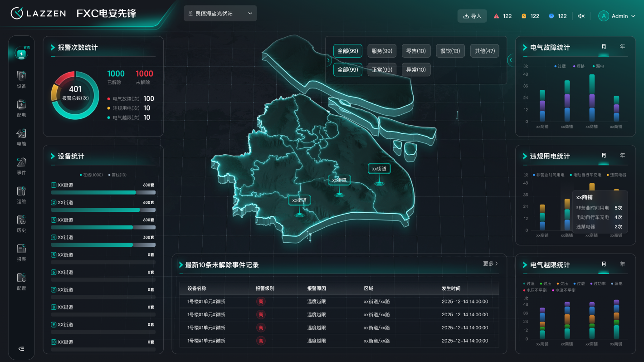Image resolution: width=644 pixels, height=362 pixels.
Task: Toggle 短路 legend in 电气故障统计
Action: (x=579, y=66)
